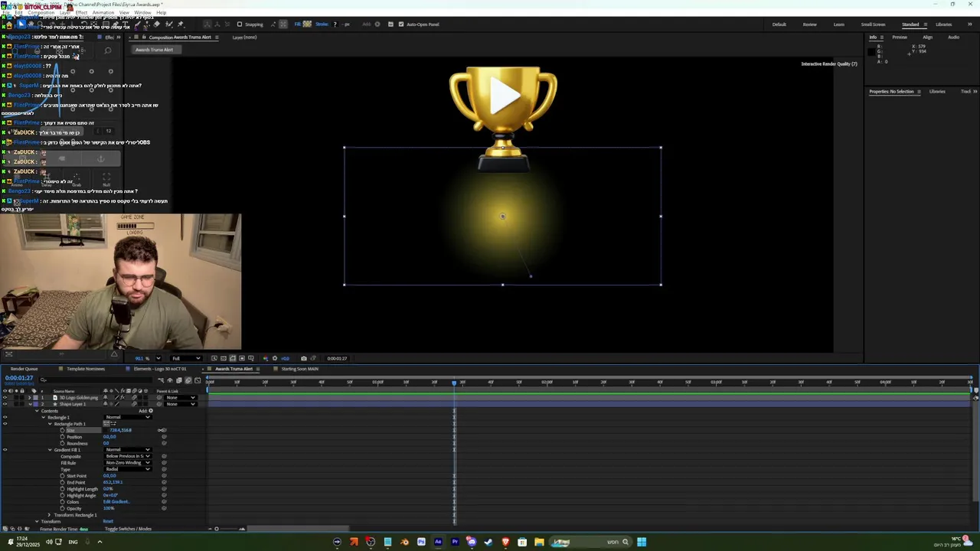Image resolution: width=980 pixels, height=551 pixels.
Task: Open Rectangle 1 blend mode dropdown
Action: click(x=128, y=417)
